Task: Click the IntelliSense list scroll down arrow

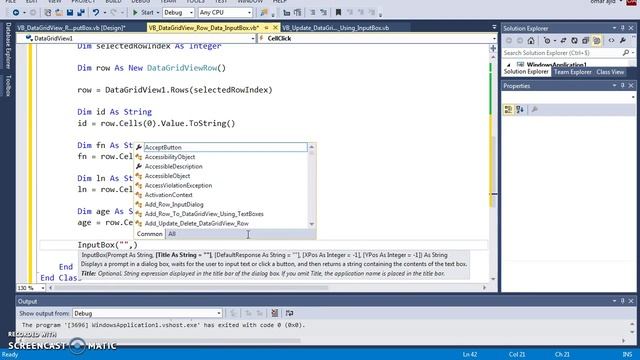Action: [312, 224]
